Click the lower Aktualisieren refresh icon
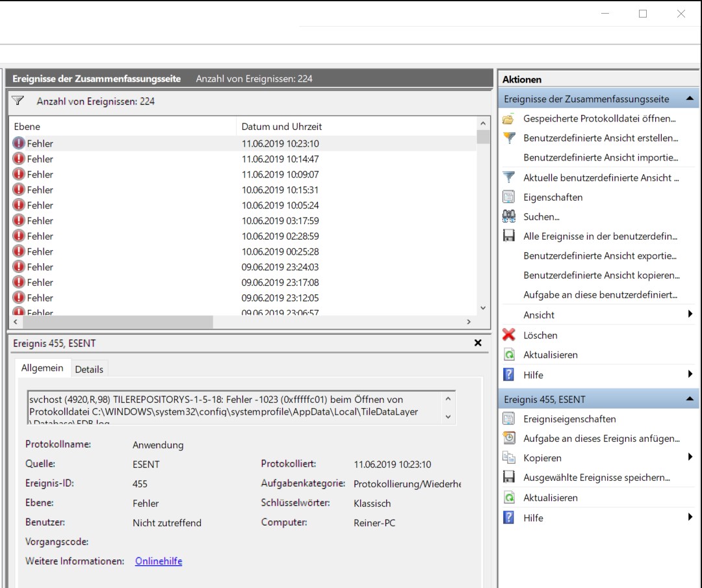The width and height of the screenshot is (702, 588). (509, 498)
